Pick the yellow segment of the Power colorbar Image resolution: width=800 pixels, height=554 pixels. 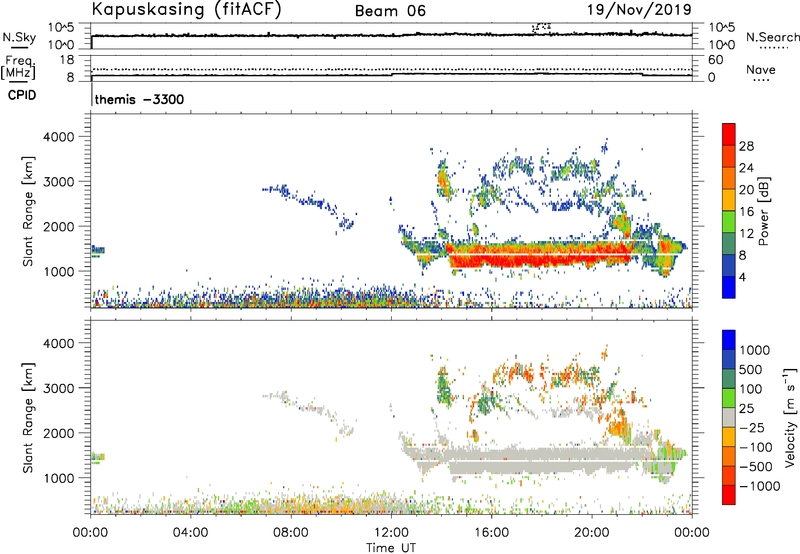729,200
